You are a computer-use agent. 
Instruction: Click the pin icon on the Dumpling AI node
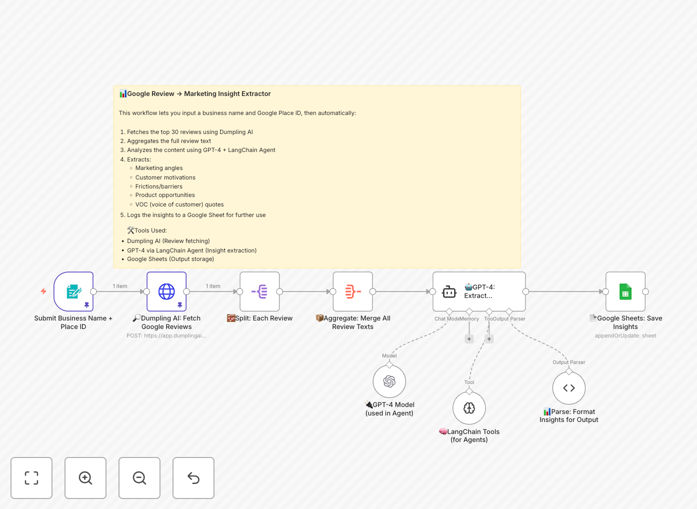(x=180, y=305)
